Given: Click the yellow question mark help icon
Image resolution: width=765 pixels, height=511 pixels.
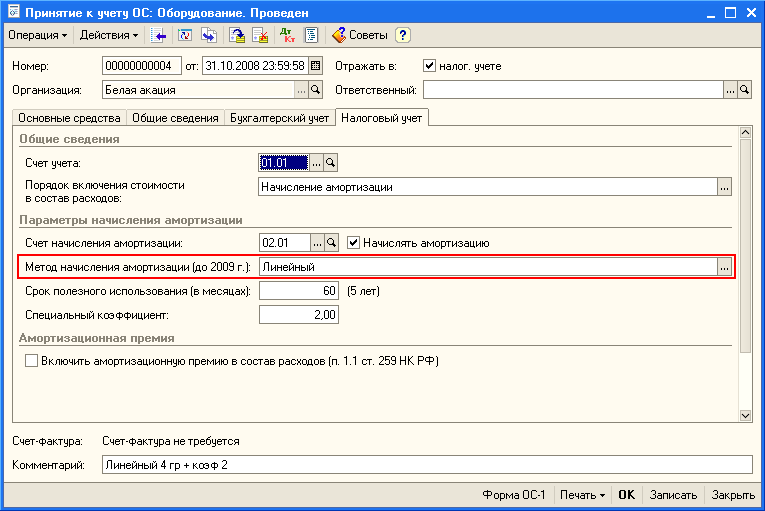Looking at the screenshot, I should tap(403, 35).
